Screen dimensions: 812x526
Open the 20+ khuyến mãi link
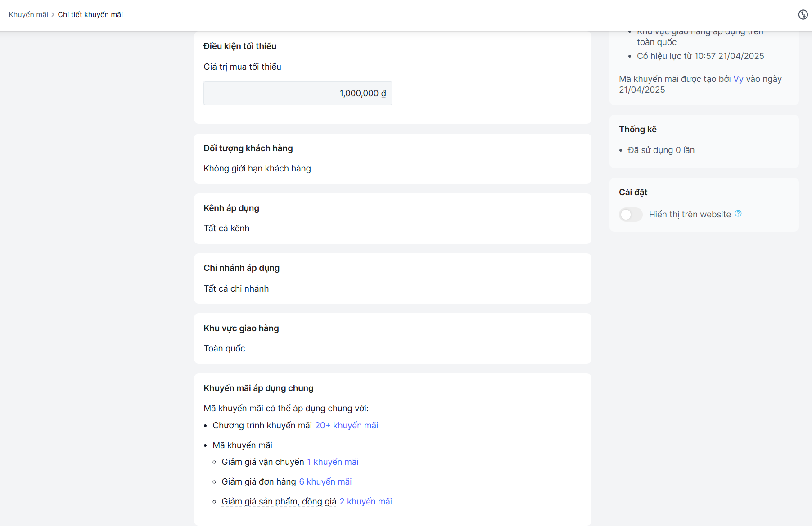point(346,426)
